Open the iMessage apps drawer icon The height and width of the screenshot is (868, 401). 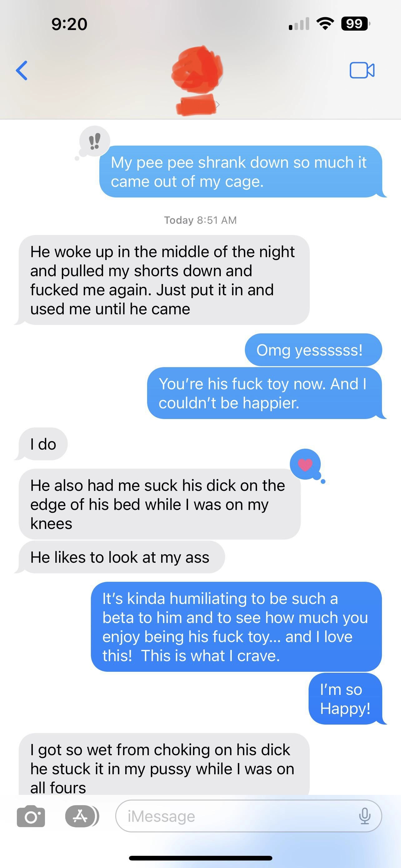(82, 816)
